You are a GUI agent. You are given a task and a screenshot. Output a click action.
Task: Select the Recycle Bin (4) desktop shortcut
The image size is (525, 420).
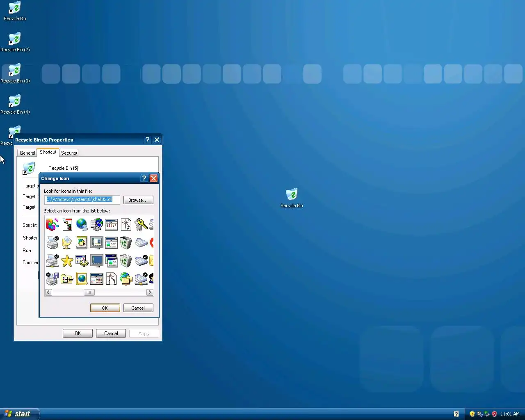tap(15, 105)
